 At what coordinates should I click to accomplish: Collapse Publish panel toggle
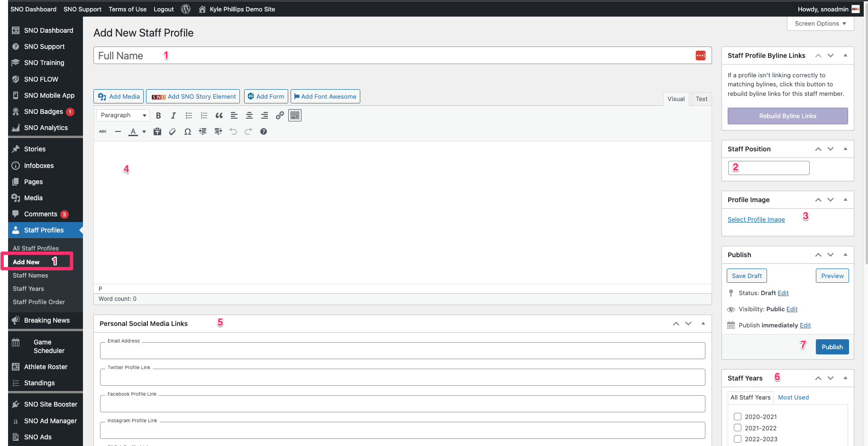pos(845,255)
